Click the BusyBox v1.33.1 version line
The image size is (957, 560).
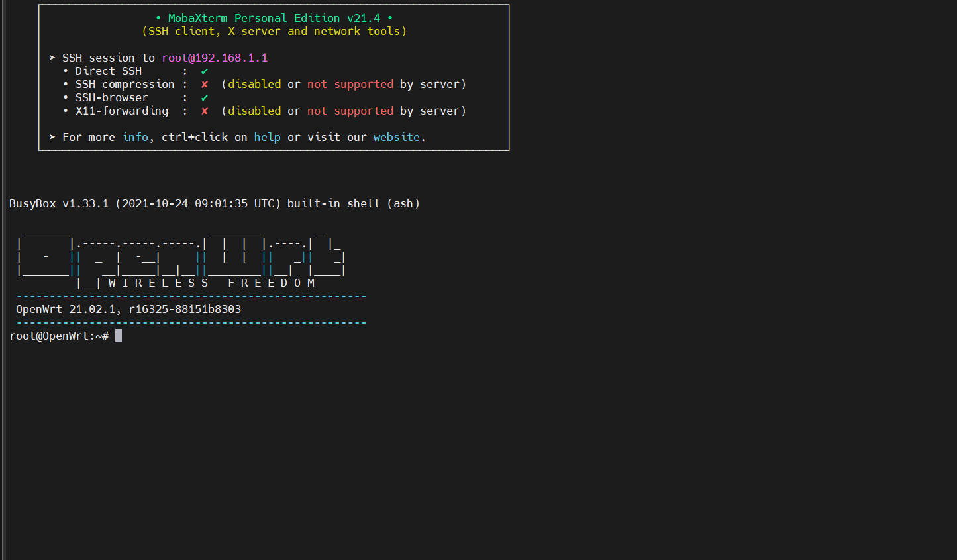[x=215, y=203]
